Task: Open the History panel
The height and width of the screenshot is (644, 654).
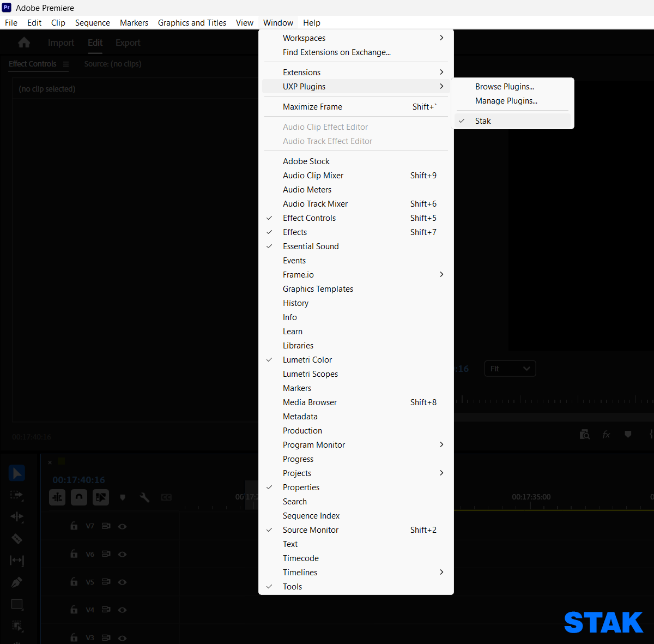Action: (x=356, y=303)
